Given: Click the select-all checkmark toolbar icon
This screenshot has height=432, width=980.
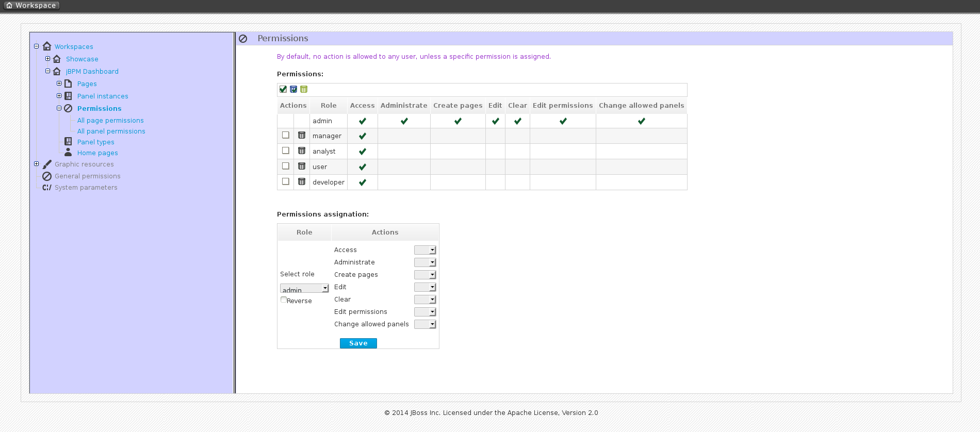Looking at the screenshot, I should (283, 89).
